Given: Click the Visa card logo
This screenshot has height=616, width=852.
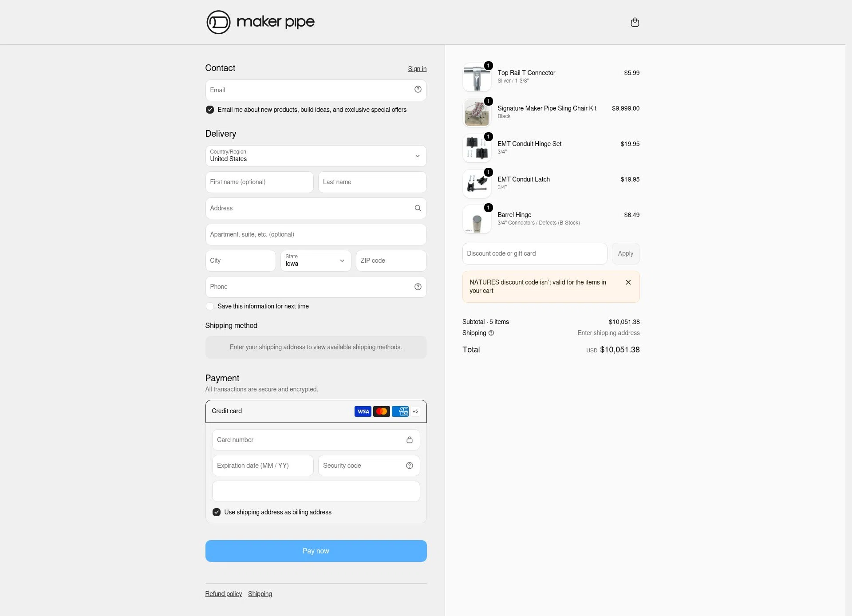Looking at the screenshot, I should [x=363, y=411].
